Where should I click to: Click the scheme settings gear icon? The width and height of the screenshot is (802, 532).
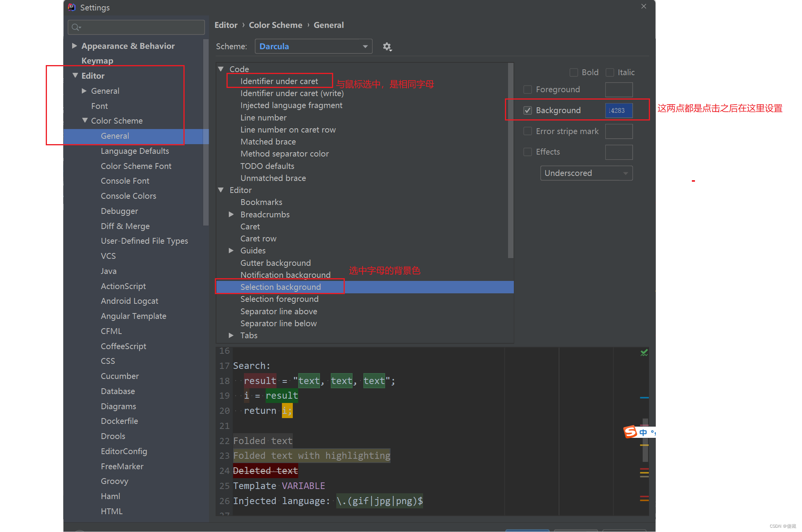point(387,46)
